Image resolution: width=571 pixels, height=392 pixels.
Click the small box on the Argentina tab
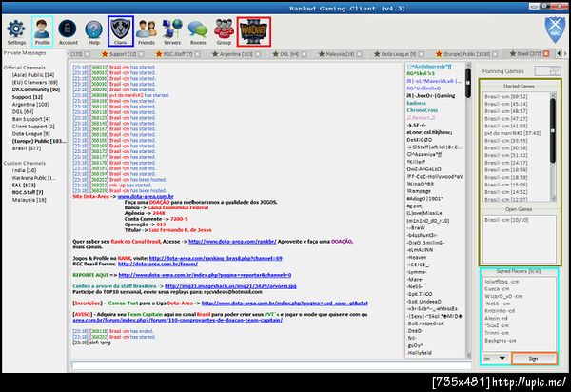coord(258,54)
